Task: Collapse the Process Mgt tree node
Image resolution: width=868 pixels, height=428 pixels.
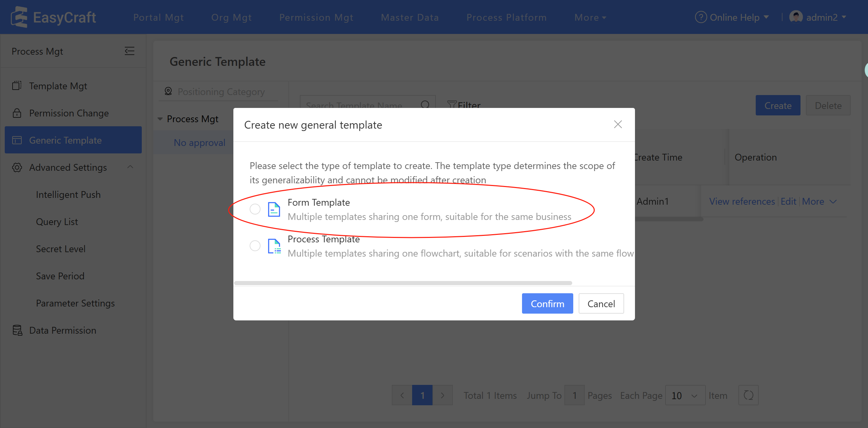Action: [160, 119]
